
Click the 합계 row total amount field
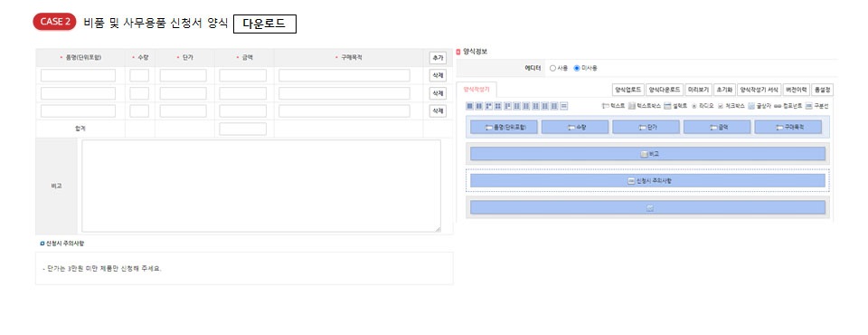(x=242, y=129)
